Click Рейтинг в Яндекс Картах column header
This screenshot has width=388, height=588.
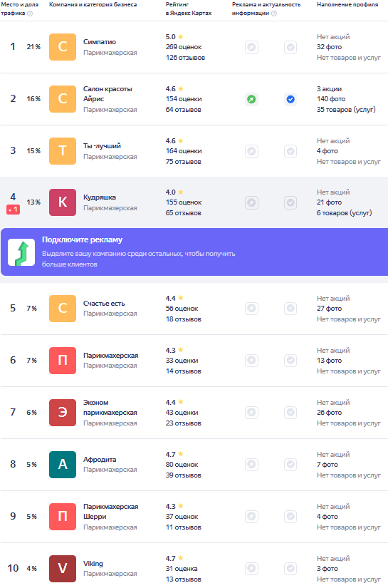click(x=189, y=9)
